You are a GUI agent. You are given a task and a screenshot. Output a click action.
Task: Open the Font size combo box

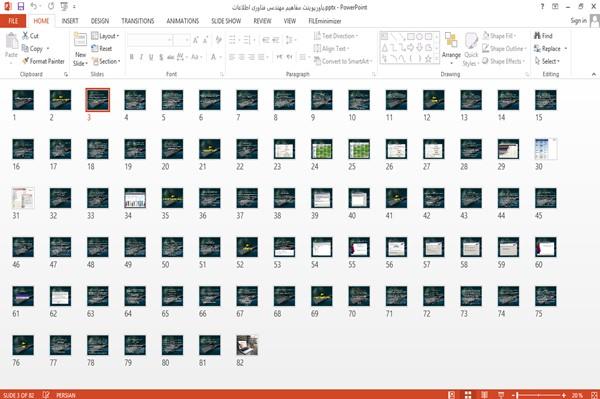[181, 40]
